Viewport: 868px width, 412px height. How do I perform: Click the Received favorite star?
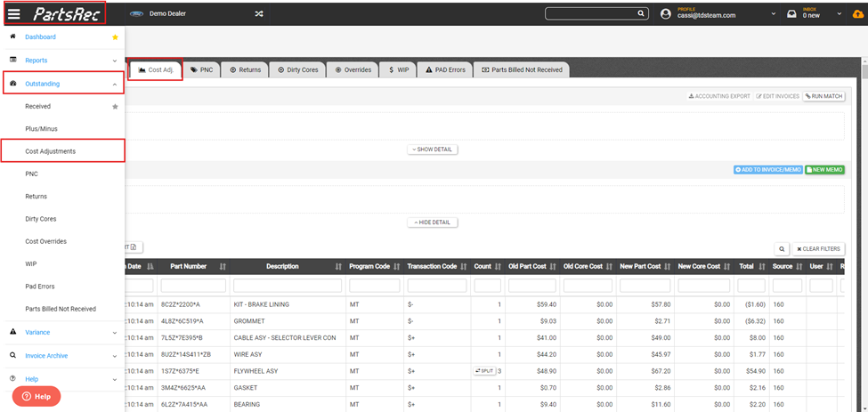pyautogui.click(x=115, y=106)
